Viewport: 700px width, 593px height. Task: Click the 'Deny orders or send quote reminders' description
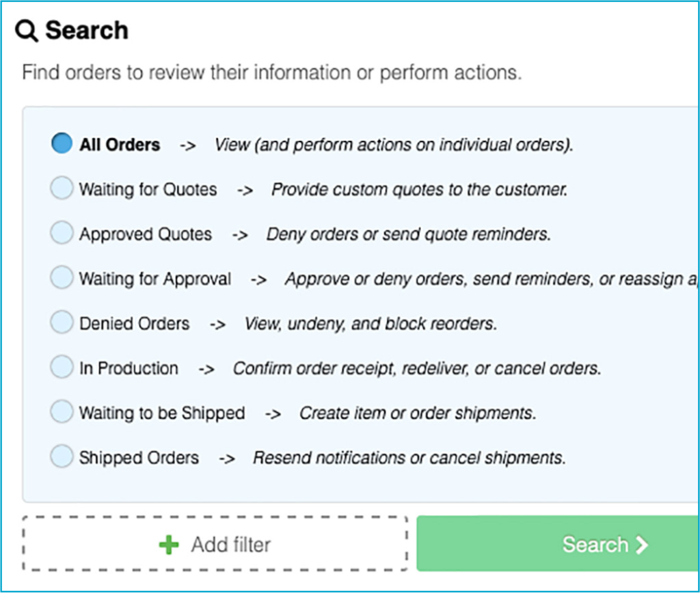point(408,234)
